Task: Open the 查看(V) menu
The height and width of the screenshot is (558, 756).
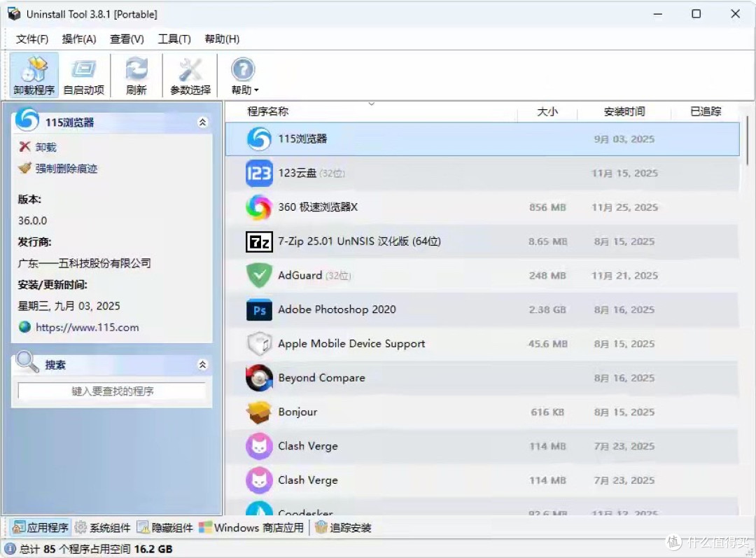Action: click(127, 39)
